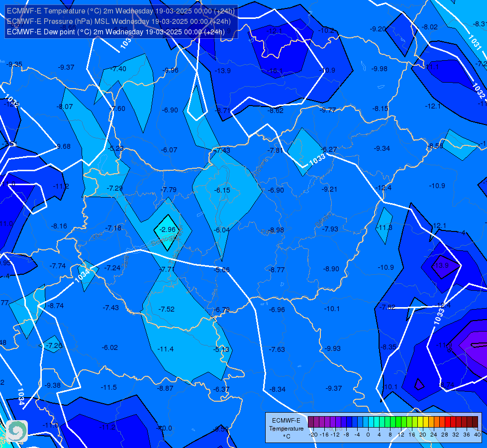Click the -5.13 temperature value
This screenshot has width=487, height=448.
pos(221,349)
